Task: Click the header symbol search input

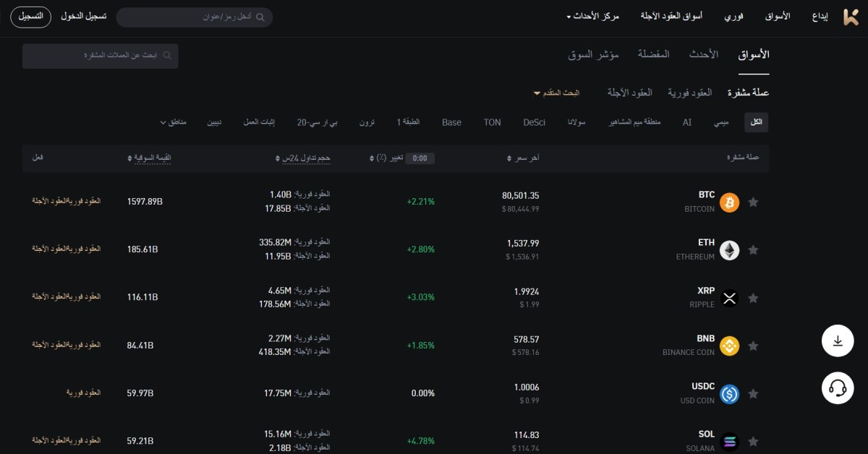Action: 195,17
